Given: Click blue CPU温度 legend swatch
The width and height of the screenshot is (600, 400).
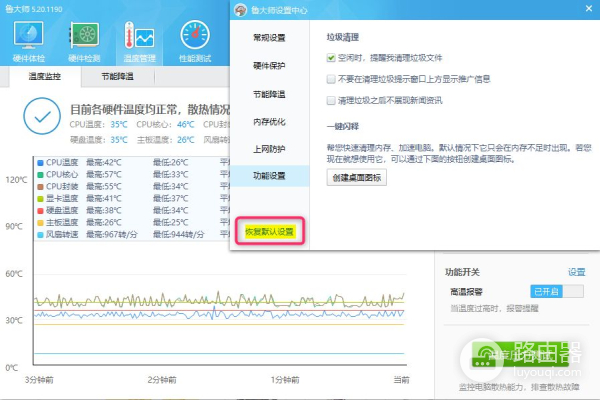Looking at the screenshot, I should tap(40, 163).
